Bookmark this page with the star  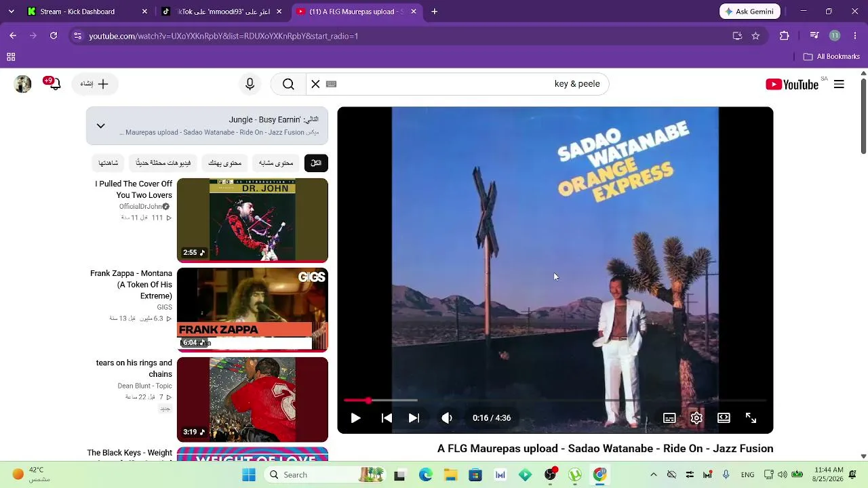click(x=755, y=36)
